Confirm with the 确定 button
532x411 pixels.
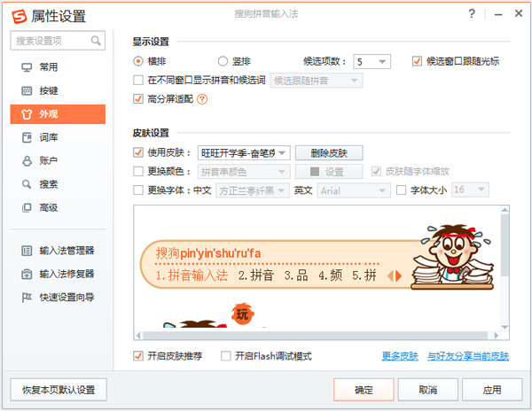click(364, 390)
